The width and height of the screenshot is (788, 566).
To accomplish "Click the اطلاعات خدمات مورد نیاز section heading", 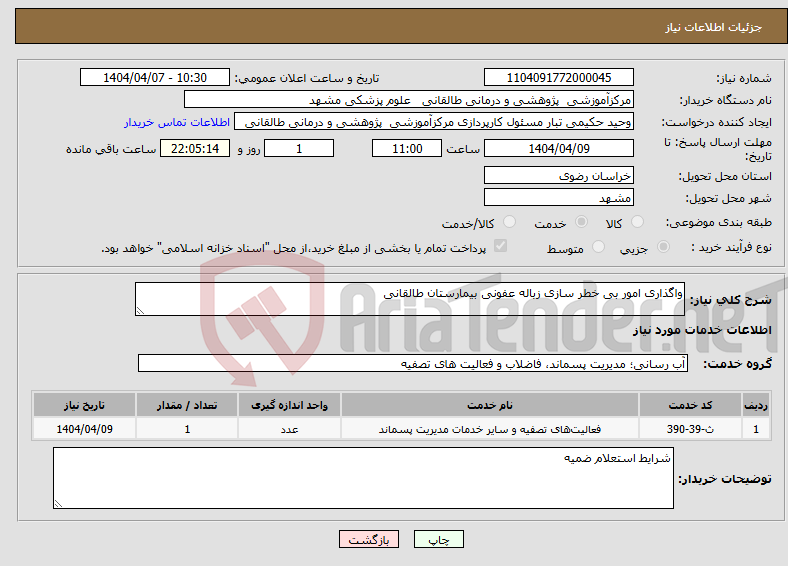I will (x=702, y=330).
